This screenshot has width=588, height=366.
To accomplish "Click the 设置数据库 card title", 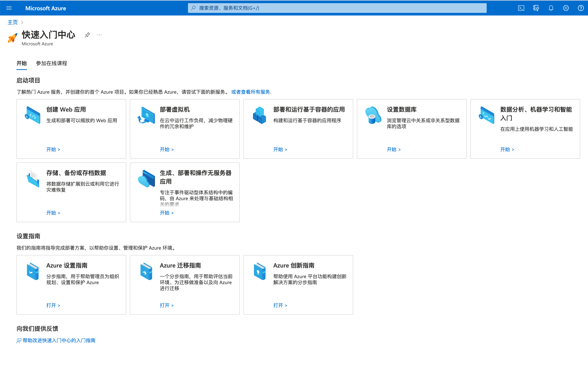I will tap(402, 110).
